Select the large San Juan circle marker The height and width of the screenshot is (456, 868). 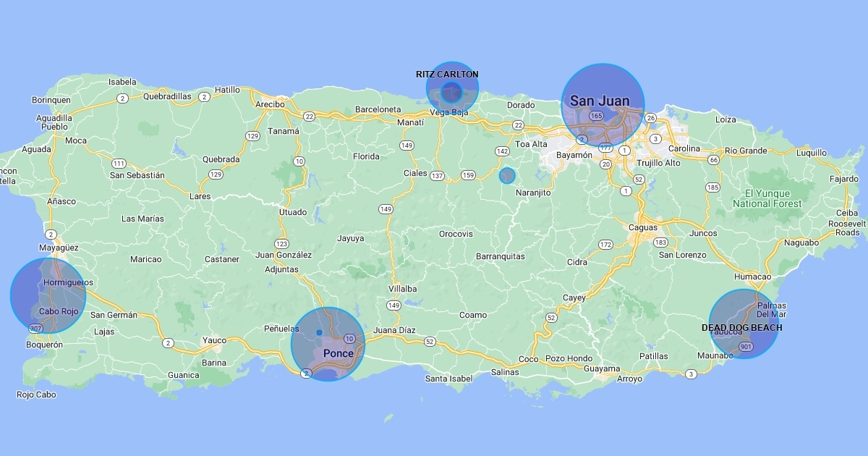pyautogui.click(x=603, y=105)
